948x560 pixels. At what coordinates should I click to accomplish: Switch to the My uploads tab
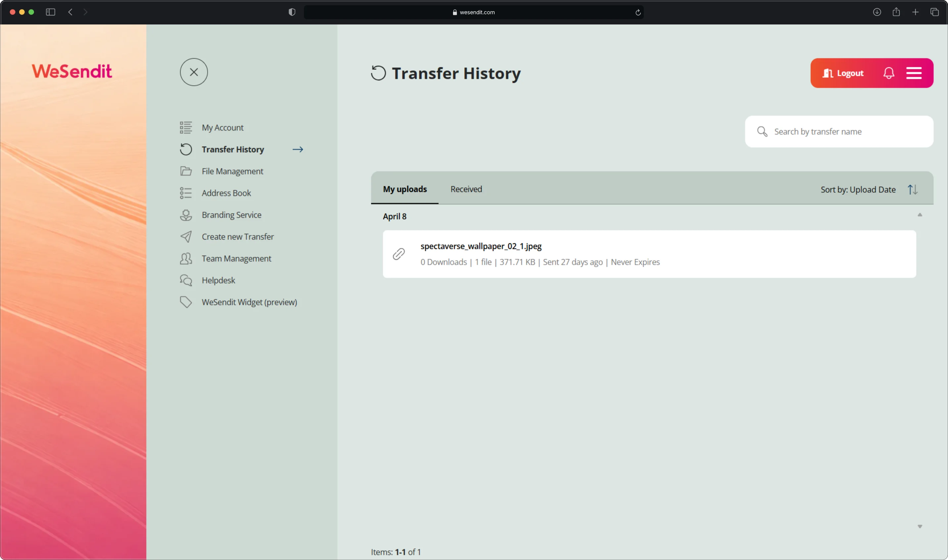coord(405,189)
